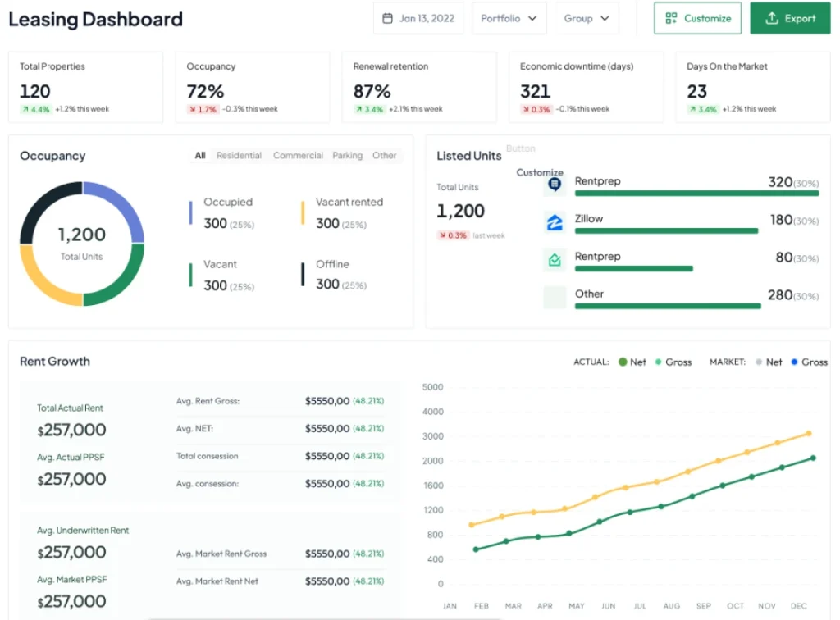Toggle the Actual Net legend series

point(632,362)
